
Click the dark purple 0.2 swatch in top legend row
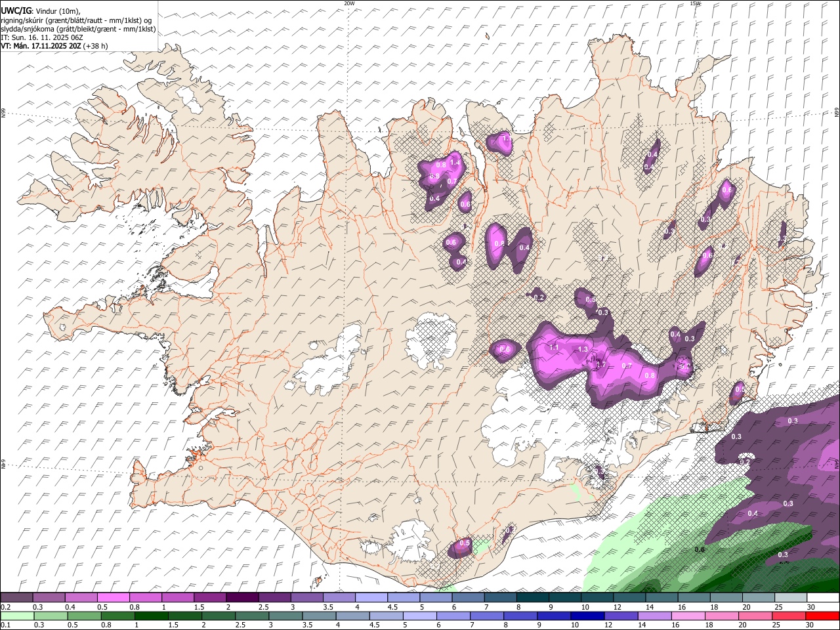tap(16, 598)
